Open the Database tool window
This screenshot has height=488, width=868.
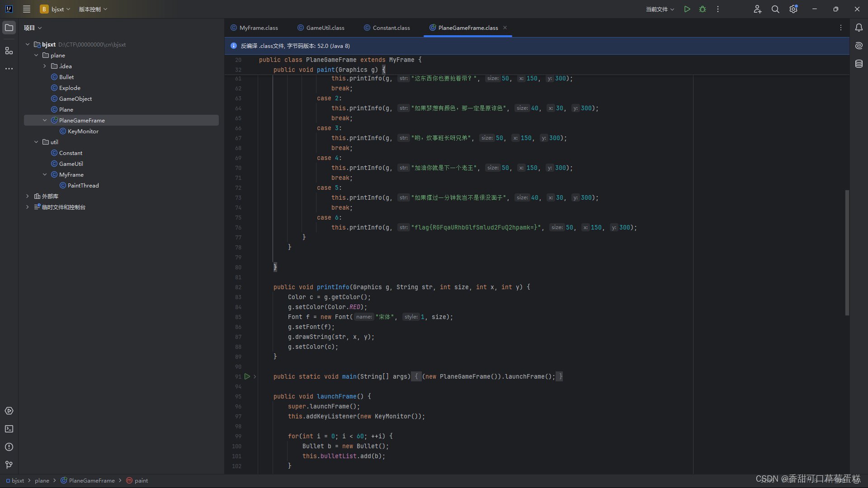[x=859, y=64]
